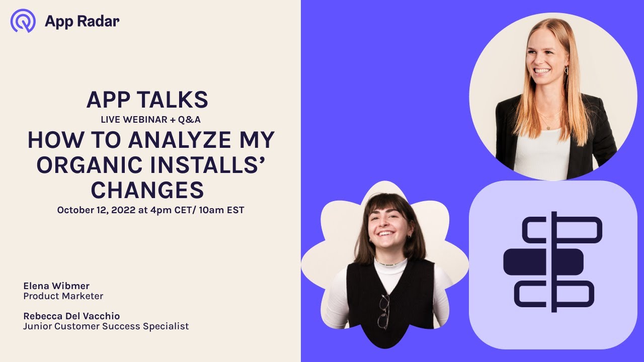Open the flower-shaped photo of the dark-haired woman

click(385, 264)
